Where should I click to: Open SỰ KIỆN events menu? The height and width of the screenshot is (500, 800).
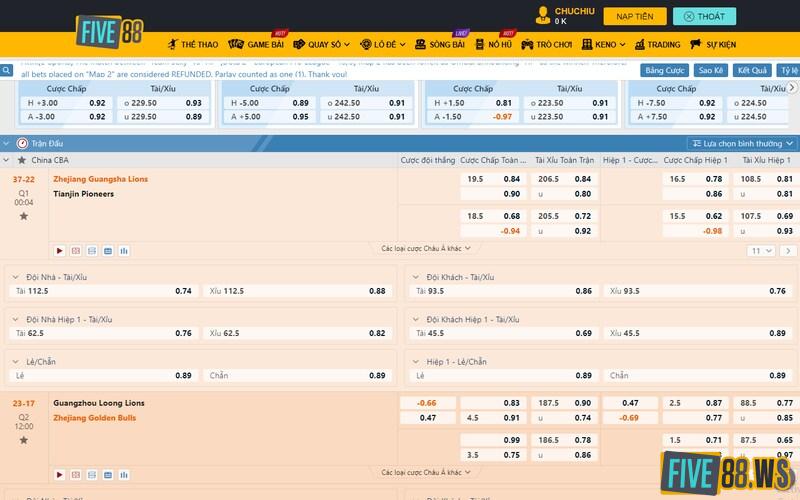(x=713, y=44)
